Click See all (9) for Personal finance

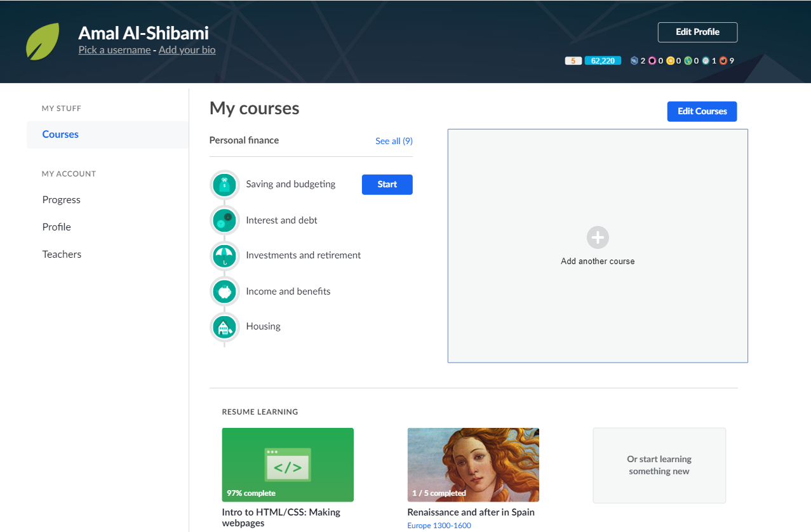pyautogui.click(x=394, y=141)
